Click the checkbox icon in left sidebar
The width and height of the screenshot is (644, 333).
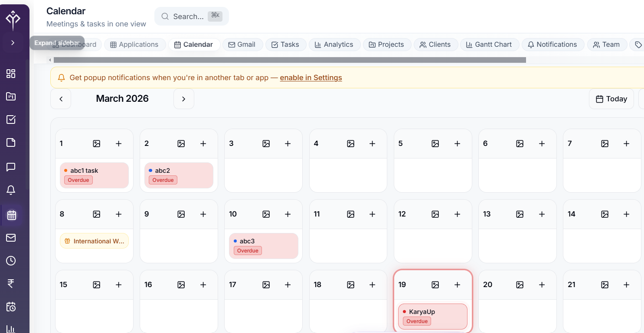click(x=11, y=120)
